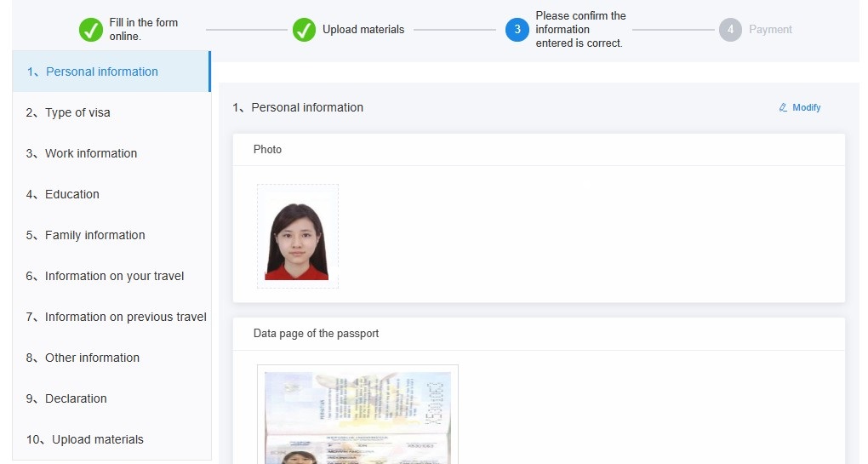
Task: Click the Payment step label
Action: click(x=770, y=30)
